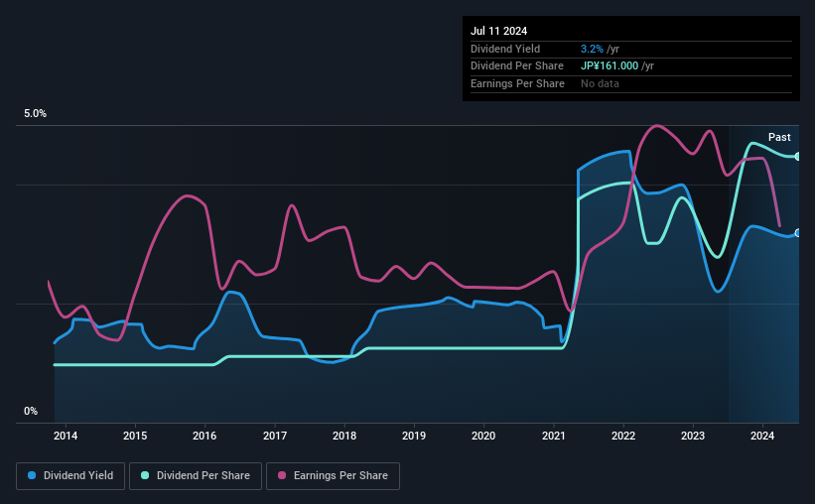Toggle the Dividend Per Share legend series
This screenshot has height=504, width=815.
[197, 476]
